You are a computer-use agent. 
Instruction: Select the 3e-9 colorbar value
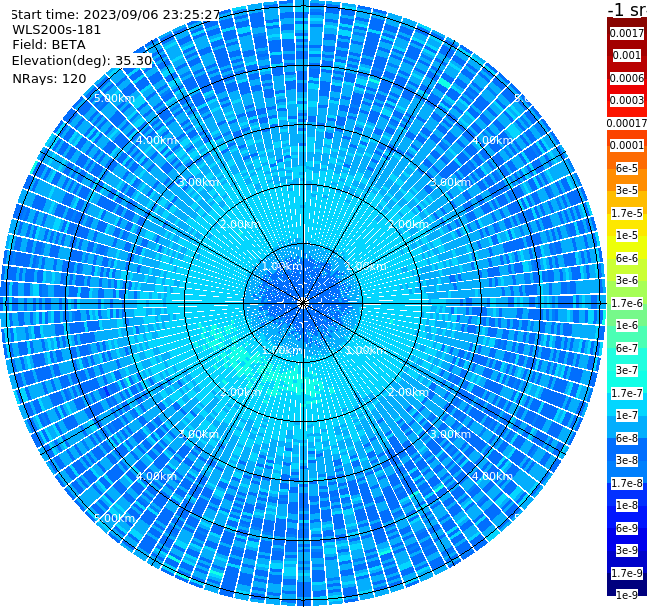click(627, 550)
